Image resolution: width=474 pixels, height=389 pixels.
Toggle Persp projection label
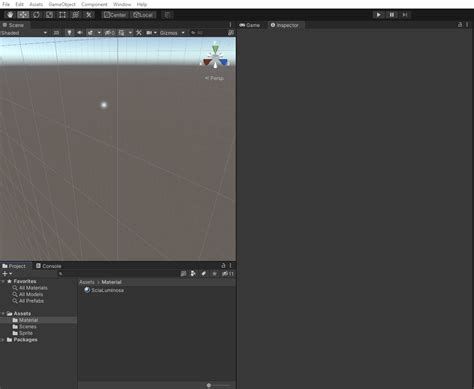point(214,78)
